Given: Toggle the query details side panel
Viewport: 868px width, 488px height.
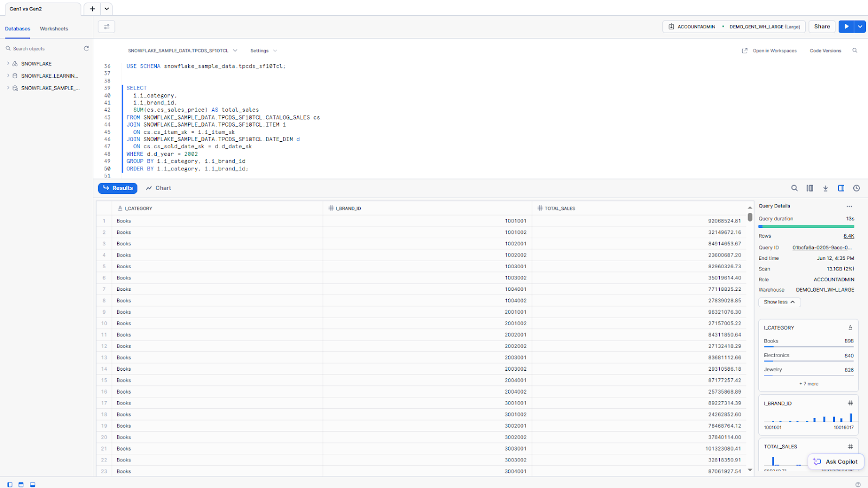Looking at the screenshot, I should [x=841, y=188].
